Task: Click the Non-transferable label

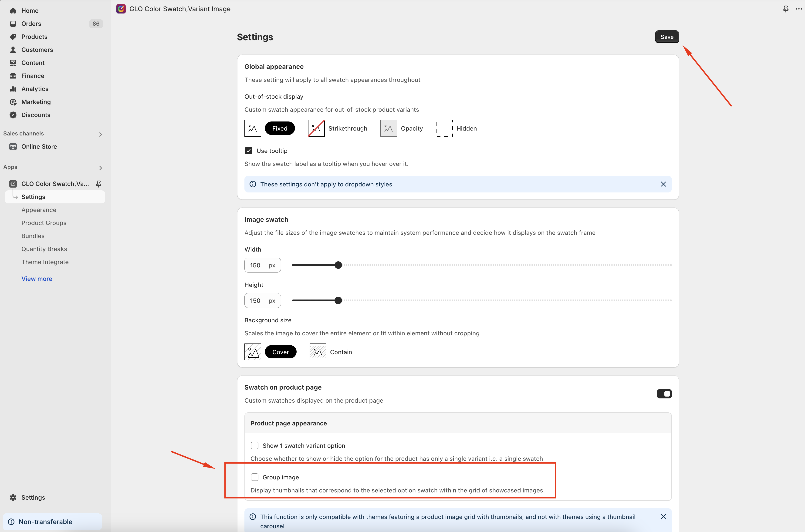Action: (x=45, y=522)
